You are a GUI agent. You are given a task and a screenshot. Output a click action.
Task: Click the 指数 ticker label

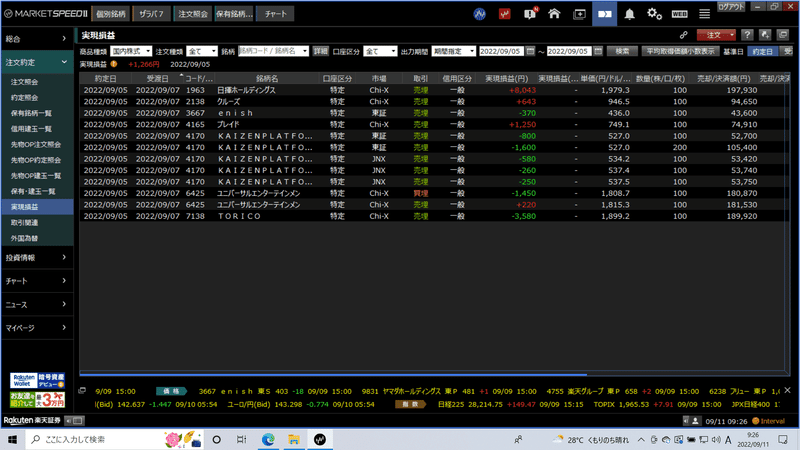[410, 404]
